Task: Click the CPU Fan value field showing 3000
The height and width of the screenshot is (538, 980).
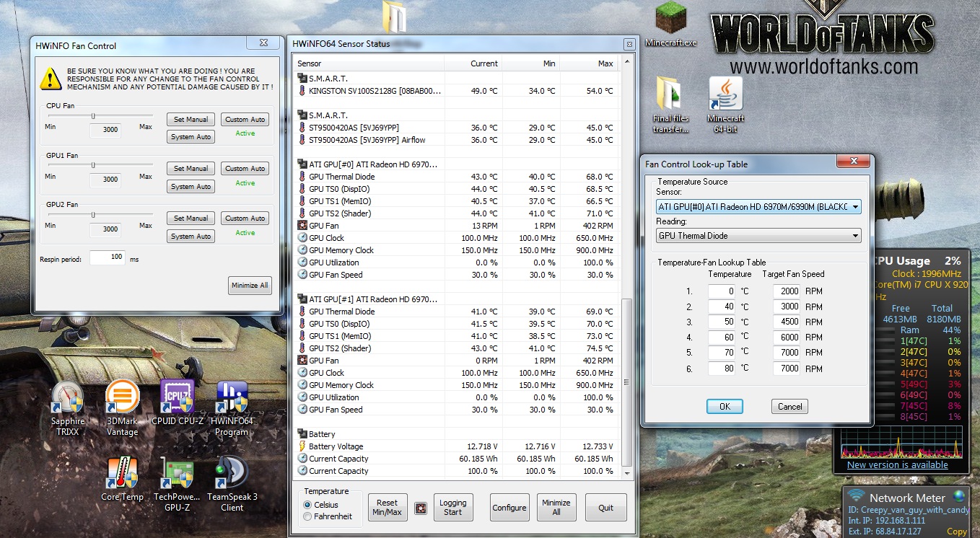Action: [105, 130]
